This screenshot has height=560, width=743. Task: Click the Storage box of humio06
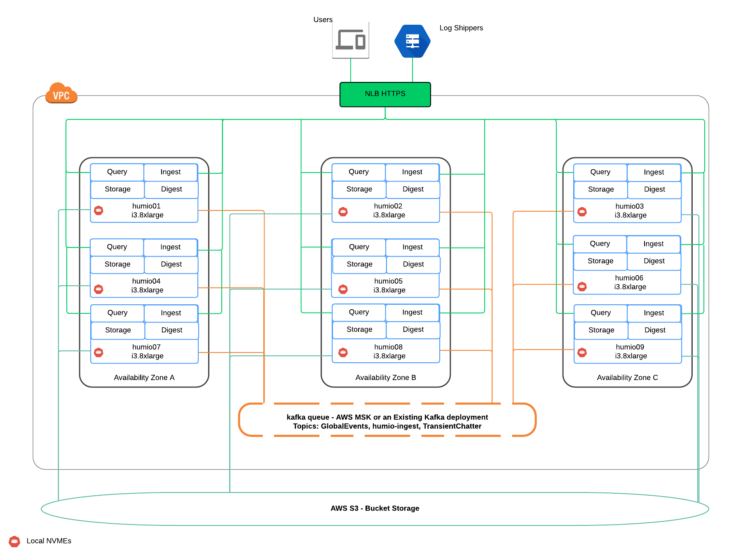600,261
